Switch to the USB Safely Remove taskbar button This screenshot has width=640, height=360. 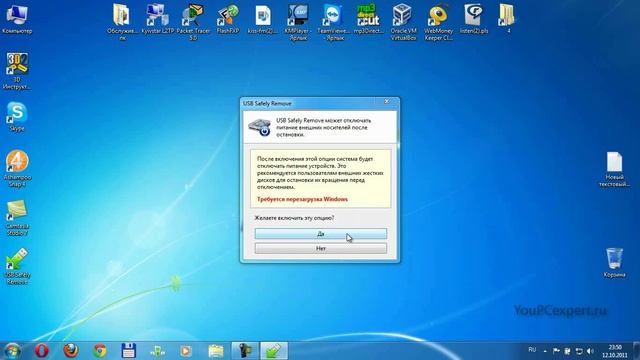[x=274, y=351]
